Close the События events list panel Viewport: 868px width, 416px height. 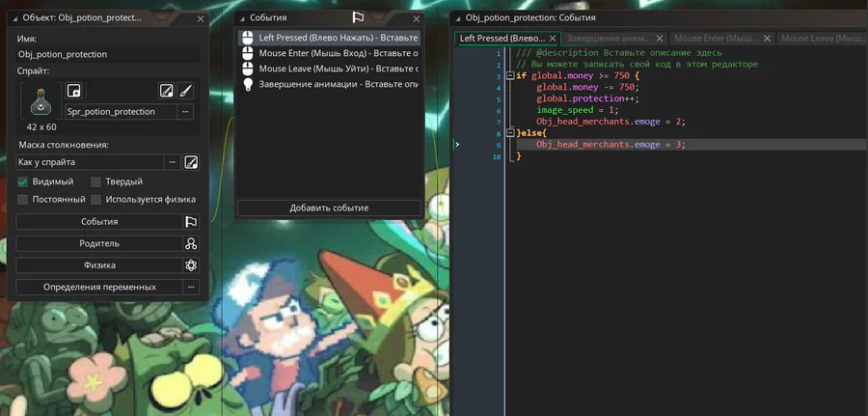(x=417, y=19)
